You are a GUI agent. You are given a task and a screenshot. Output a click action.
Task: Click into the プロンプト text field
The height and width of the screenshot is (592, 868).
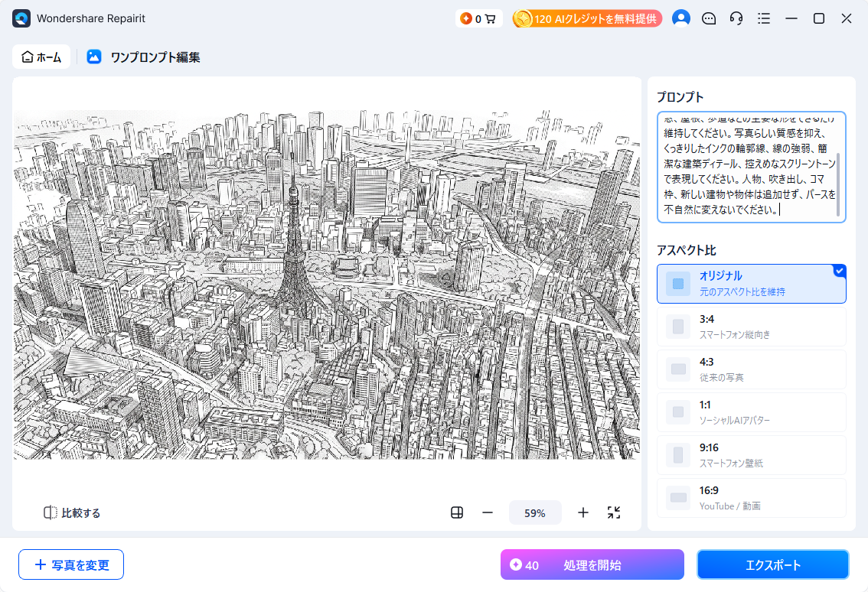point(751,167)
